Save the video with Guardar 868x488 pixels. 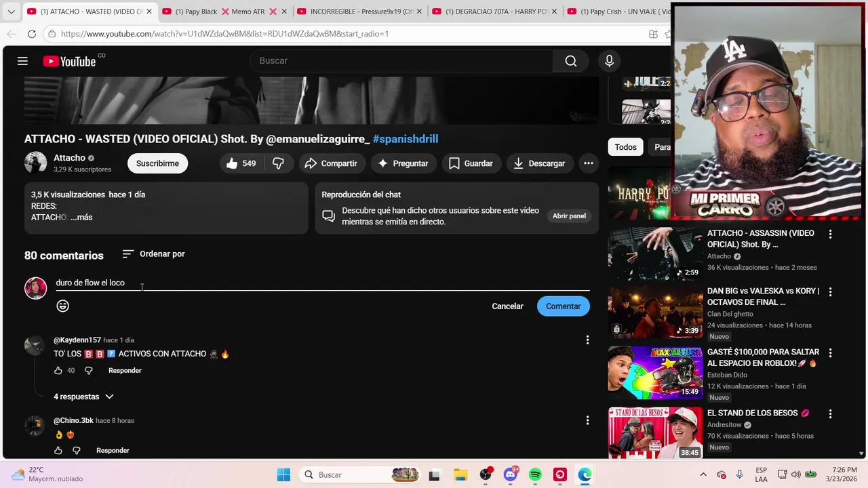pyautogui.click(x=471, y=163)
